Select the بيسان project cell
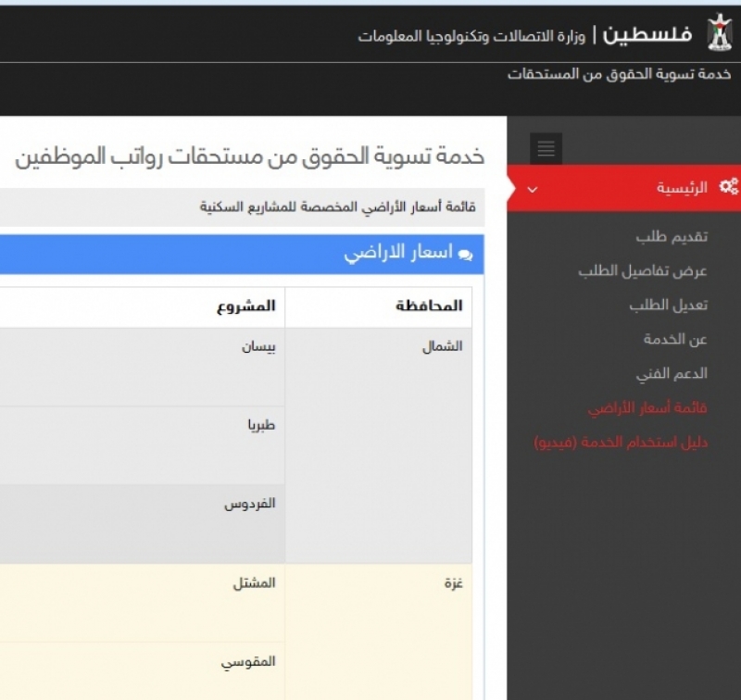The height and width of the screenshot is (700, 741). (258, 347)
